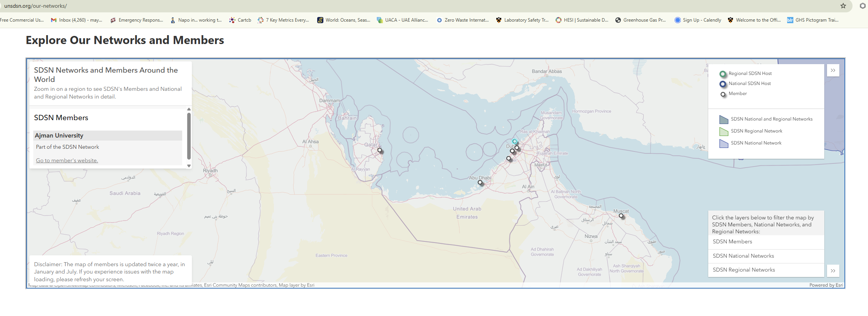Open the Zero Waste International bookmark
This screenshot has height=316, width=868.
point(463,20)
